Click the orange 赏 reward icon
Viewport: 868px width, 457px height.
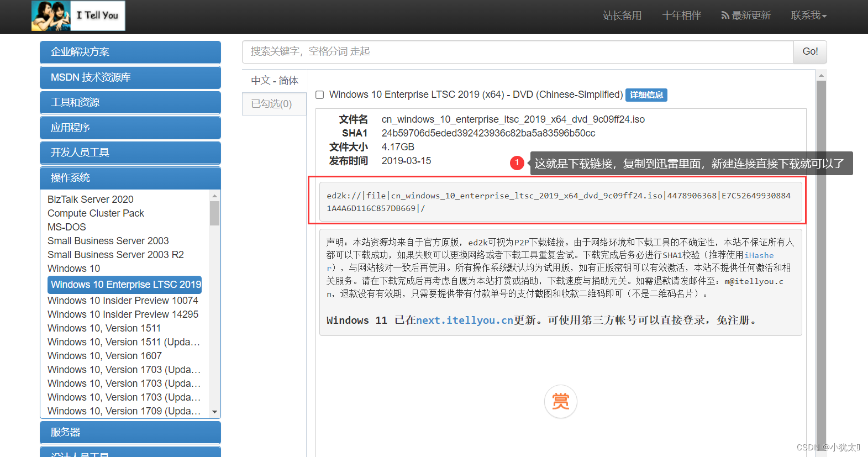[x=561, y=401]
